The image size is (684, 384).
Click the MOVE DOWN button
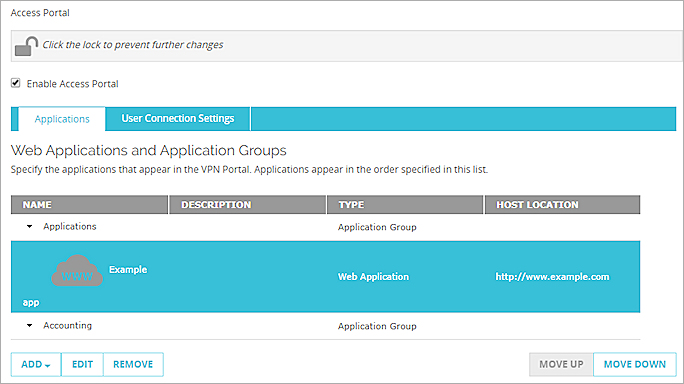coord(635,364)
